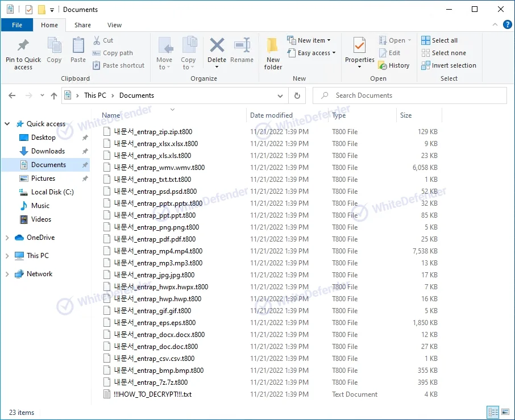Click the Pin to Quick access icon
515x420 pixels.
[x=23, y=45]
